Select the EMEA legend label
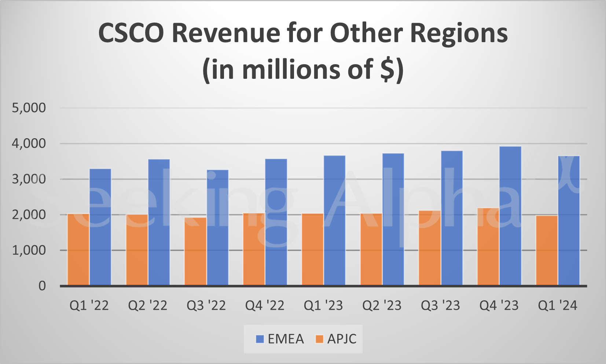 tap(286, 339)
